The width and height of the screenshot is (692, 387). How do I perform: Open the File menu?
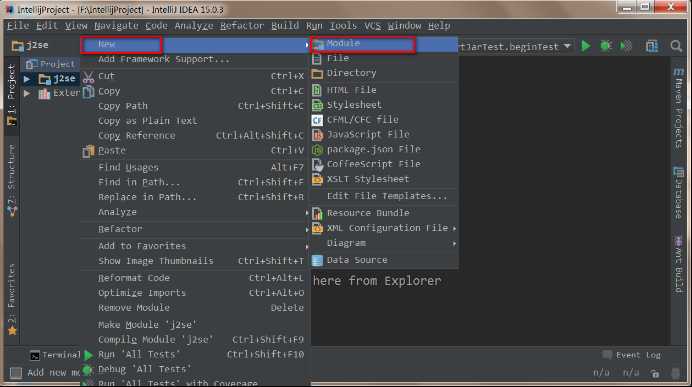tap(18, 26)
